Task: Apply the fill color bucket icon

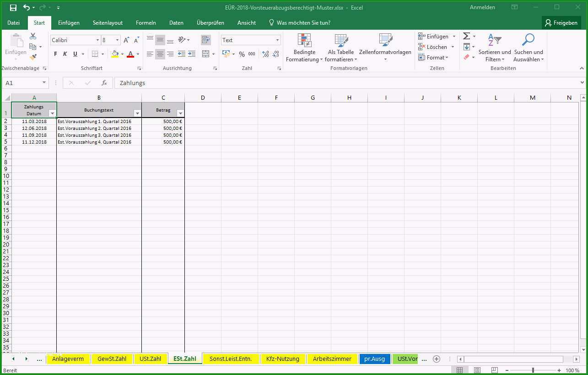Action: pos(115,54)
